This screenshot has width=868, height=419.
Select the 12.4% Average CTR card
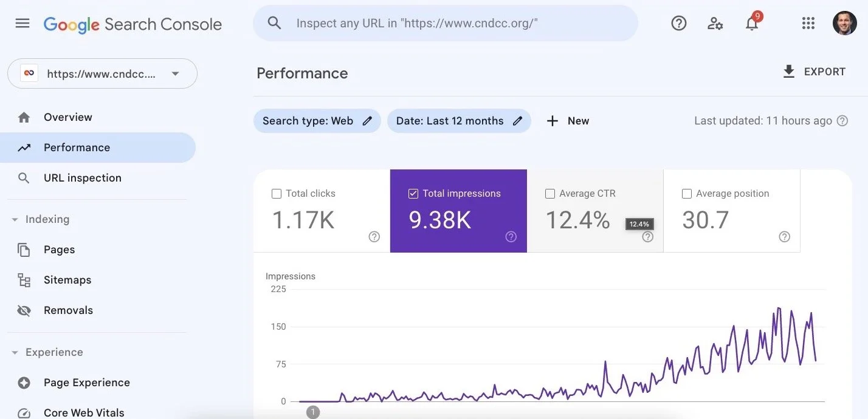click(595, 211)
